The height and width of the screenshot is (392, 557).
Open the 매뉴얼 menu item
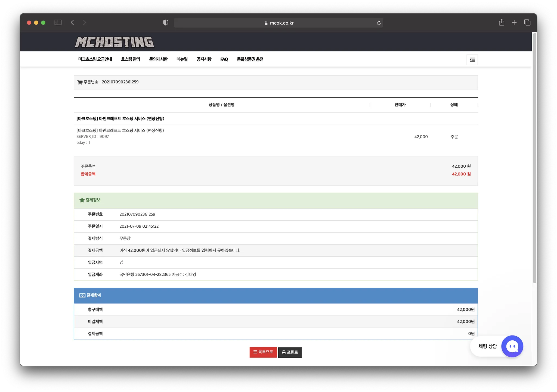(x=182, y=59)
